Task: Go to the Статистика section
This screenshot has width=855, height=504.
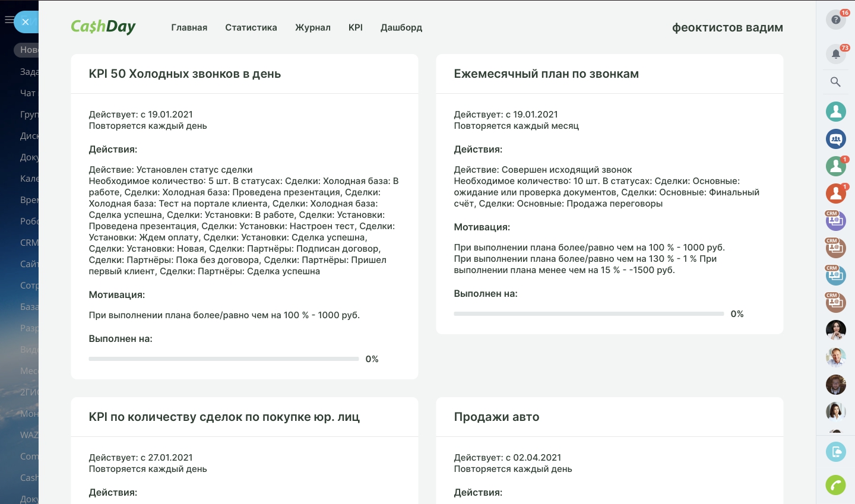Action: pyautogui.click(x=251, y=27)
